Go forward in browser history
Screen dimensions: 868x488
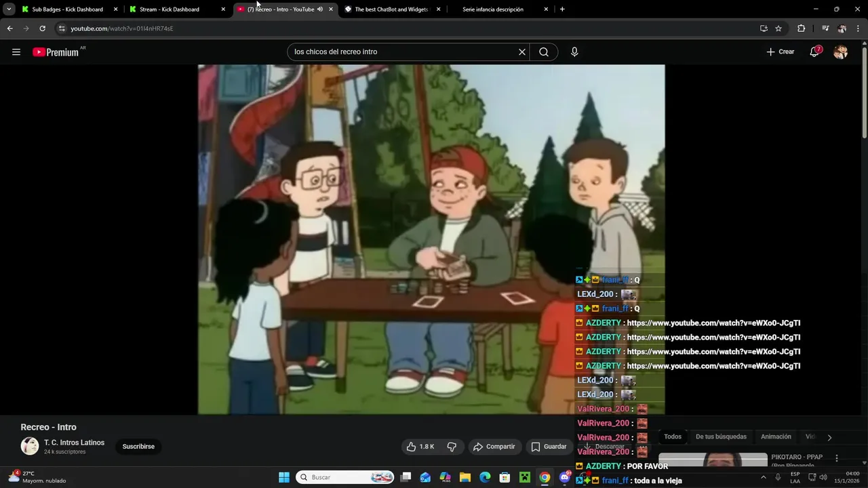click(26, 28)
